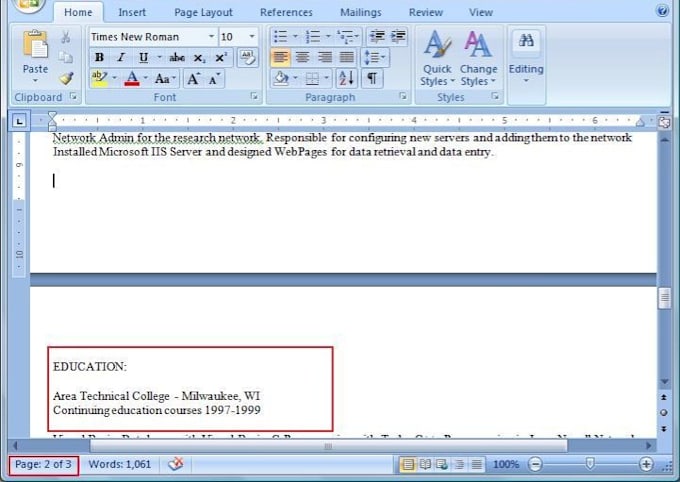Switch to Print Layout view
The width and height of the screenshot is (680, 482).
tap(408, 465)
